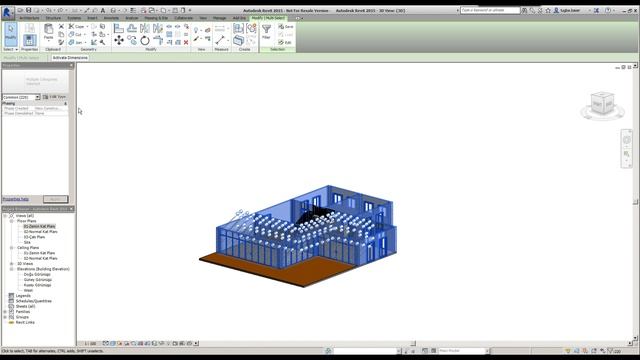The height and width of the screenshot is (360, 640).
Task: Select Revit Links in browser
Action: (x=25, y=322)
